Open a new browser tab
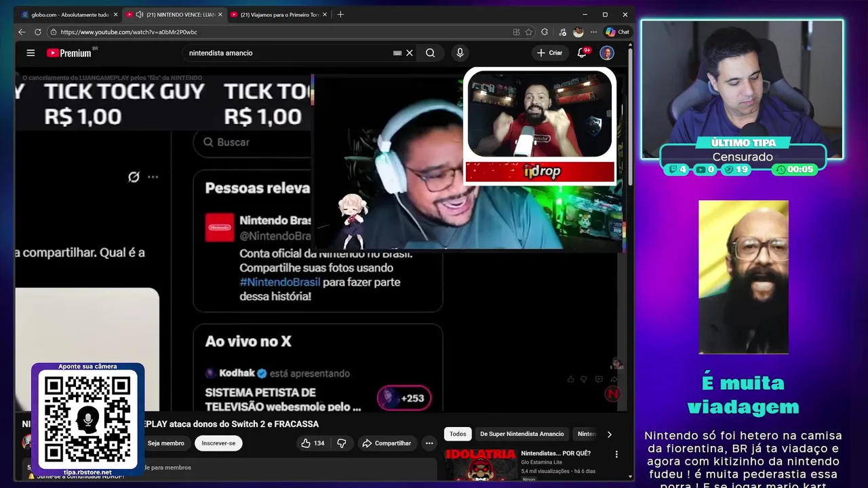This screenshot has width=868, height=488. click(340, 14)
